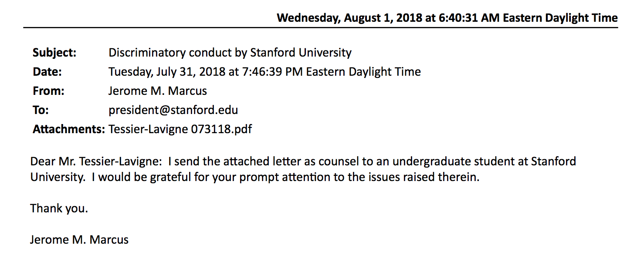644x255 pixels.
Task: Open the Tessier-Lavigne 073118.pdf attachment
Action: 180,129
